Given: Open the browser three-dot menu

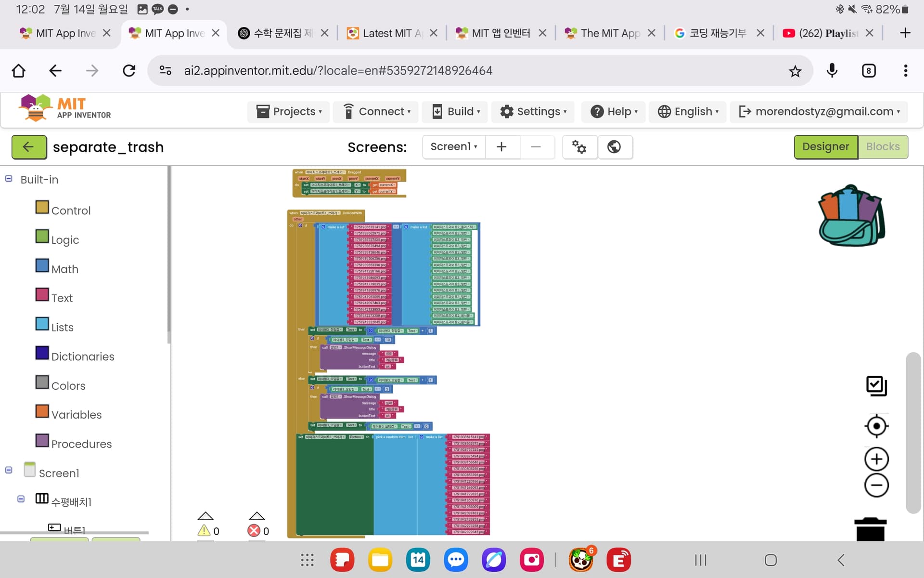Looking at the screenshot, I should coord(906,71).
